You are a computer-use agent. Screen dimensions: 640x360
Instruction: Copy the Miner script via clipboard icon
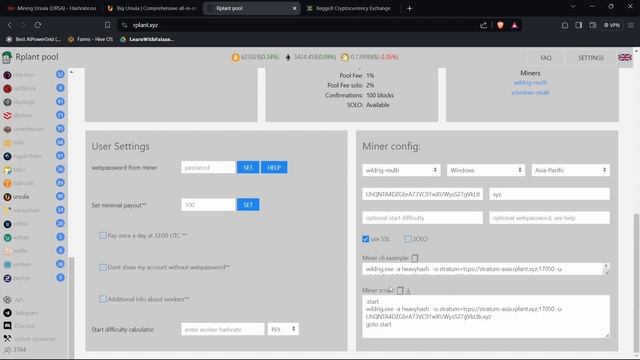coord(400,290)
